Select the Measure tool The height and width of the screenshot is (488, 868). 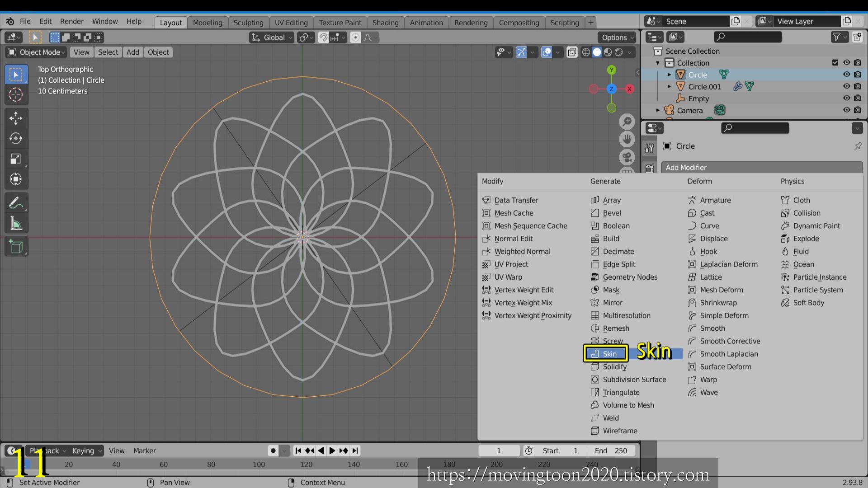[16, 223]
